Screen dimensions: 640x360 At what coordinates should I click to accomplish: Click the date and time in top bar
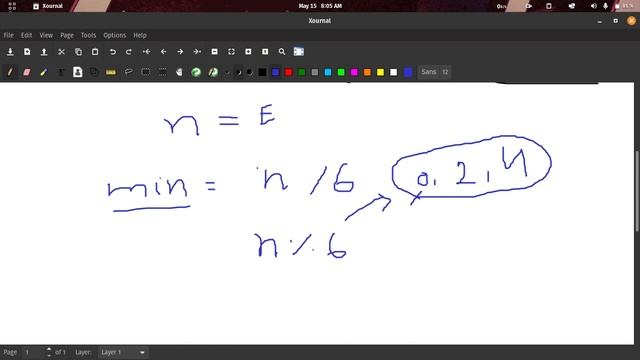pyautogui.click(x=320, y=6)
